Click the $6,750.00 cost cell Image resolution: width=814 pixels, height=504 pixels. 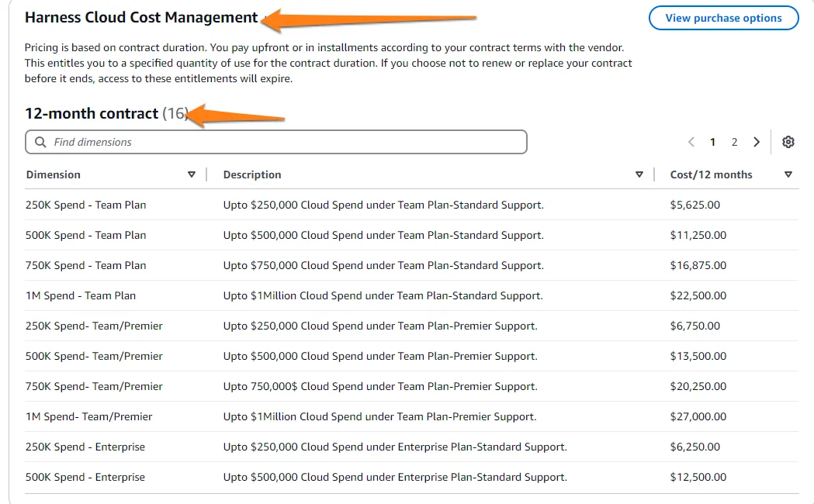(x=695, y=326)
